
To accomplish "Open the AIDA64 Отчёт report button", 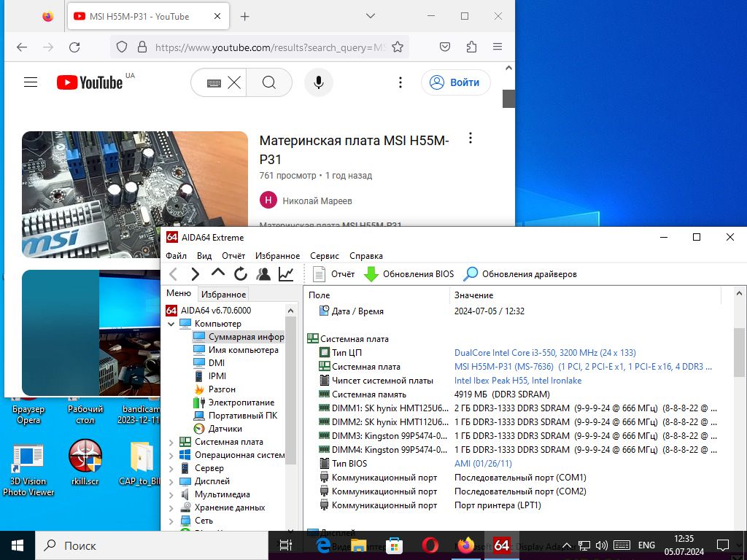I will click(x=333, y=274).
